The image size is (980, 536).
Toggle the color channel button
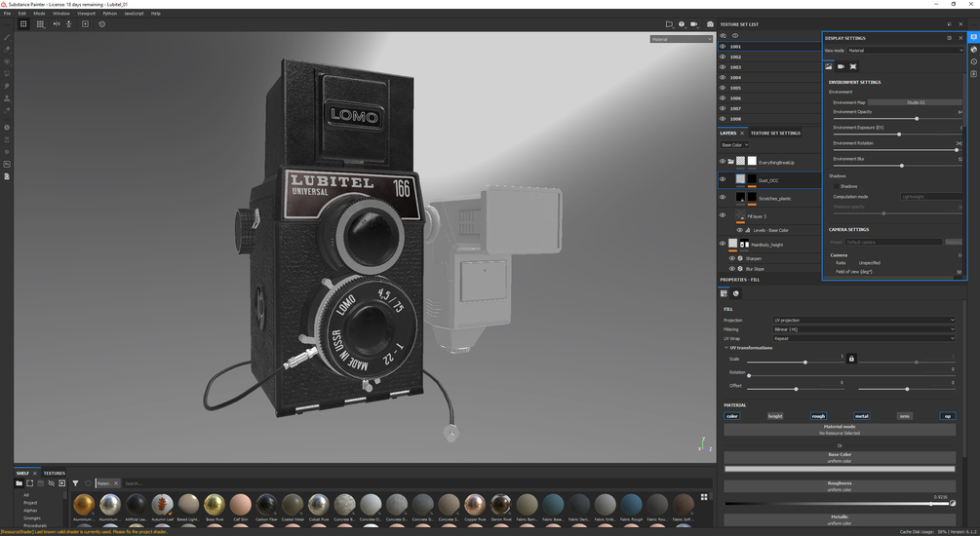click(x=732, y=416)
